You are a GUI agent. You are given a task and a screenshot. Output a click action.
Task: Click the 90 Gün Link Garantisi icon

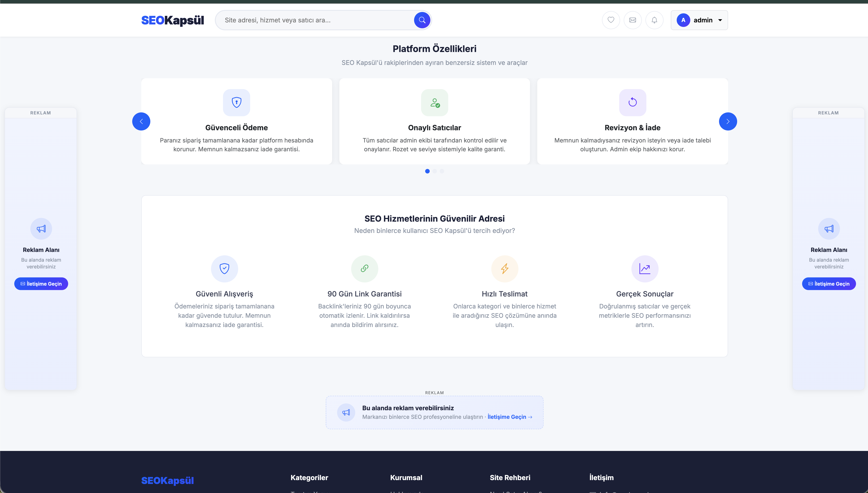click(364, 268)
